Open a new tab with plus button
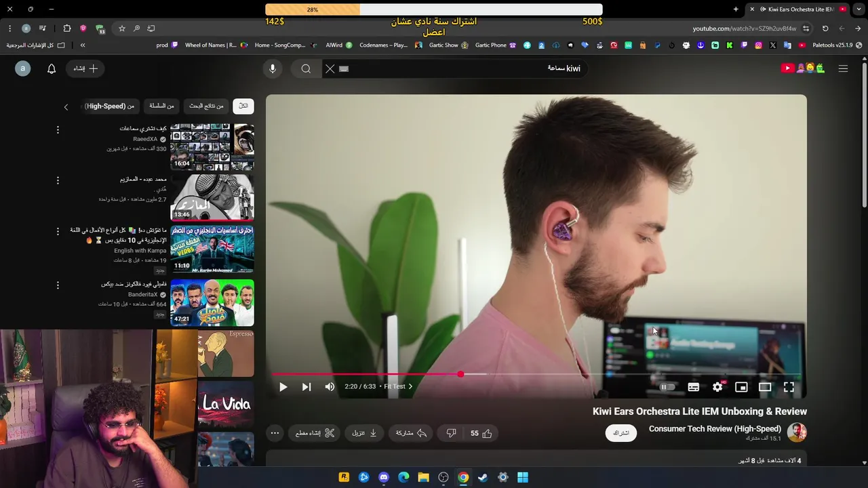 [x=736, y=9]
